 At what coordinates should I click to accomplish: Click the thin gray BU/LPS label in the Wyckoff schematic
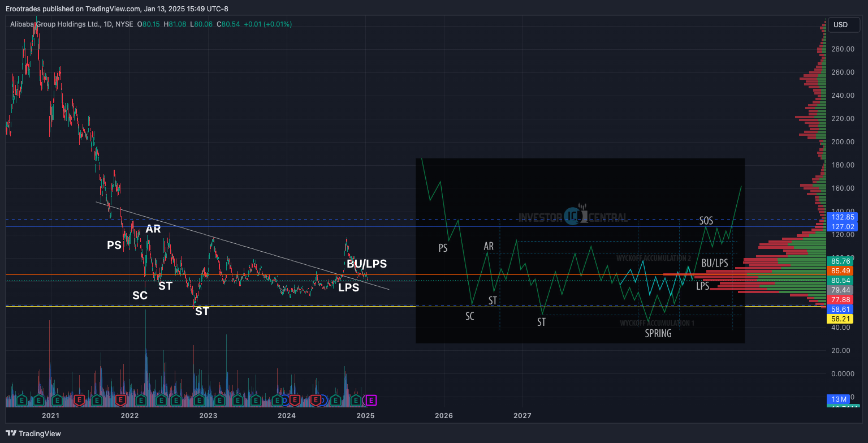point(715,263)
